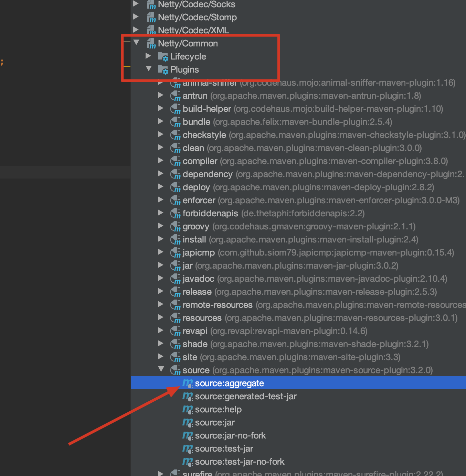Click the jar plugin icon
The width and height of the screenshot is (466, 476).
[176, 266]
